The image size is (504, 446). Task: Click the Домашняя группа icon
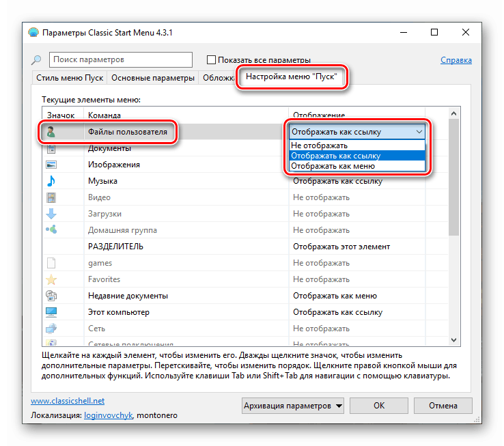51,229
